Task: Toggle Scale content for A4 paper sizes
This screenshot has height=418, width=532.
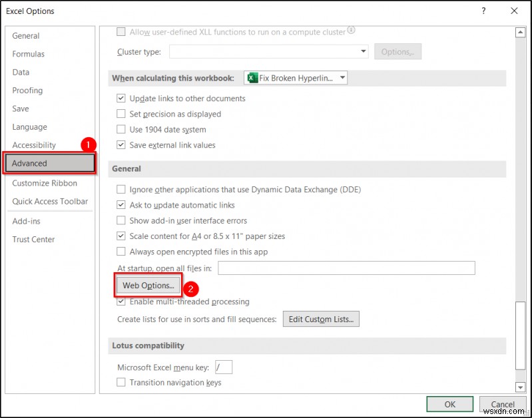Action: [x=121, y=236]
